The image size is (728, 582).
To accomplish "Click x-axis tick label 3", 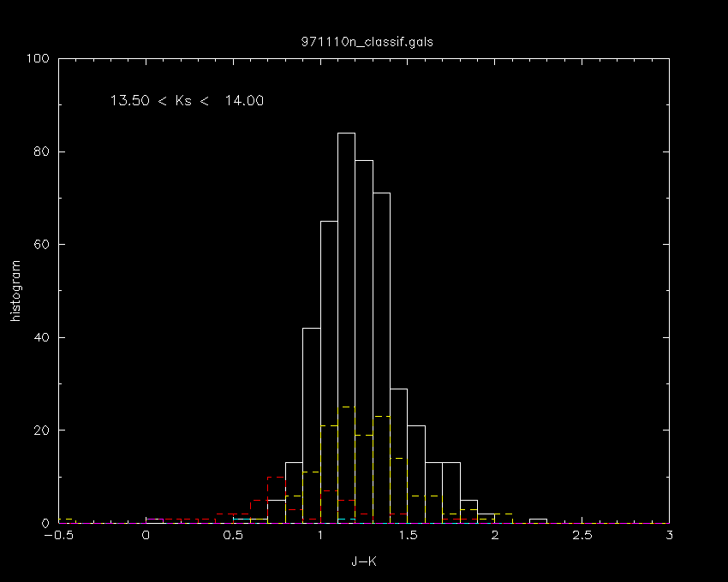I will (669, 535).
